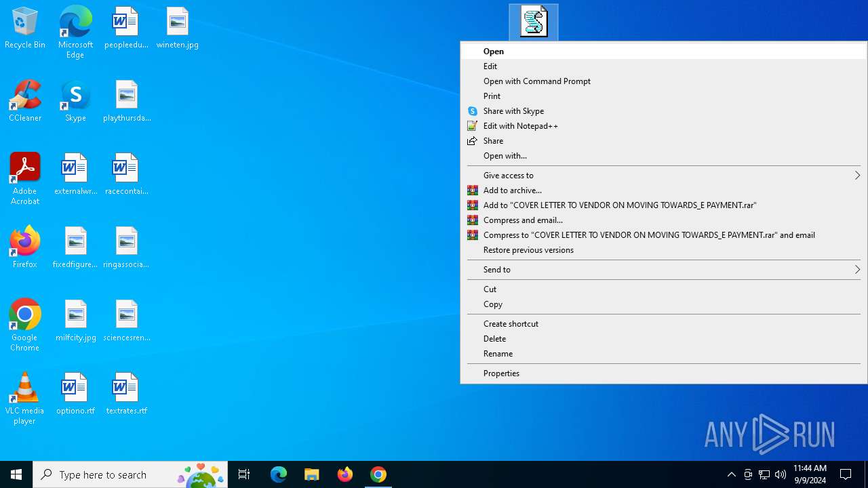Select Add to archive...
868x488 pixels.
tap(664, 190)
